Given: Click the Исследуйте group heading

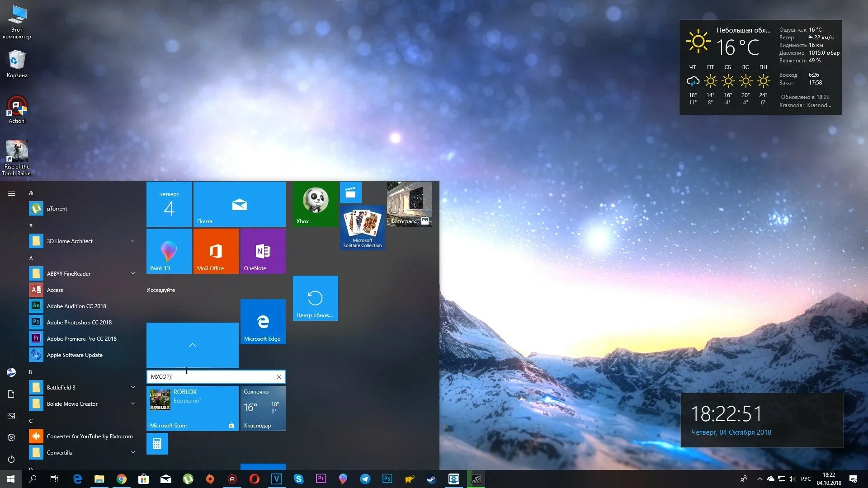Looking at the screenshot, I should point(160,290).
